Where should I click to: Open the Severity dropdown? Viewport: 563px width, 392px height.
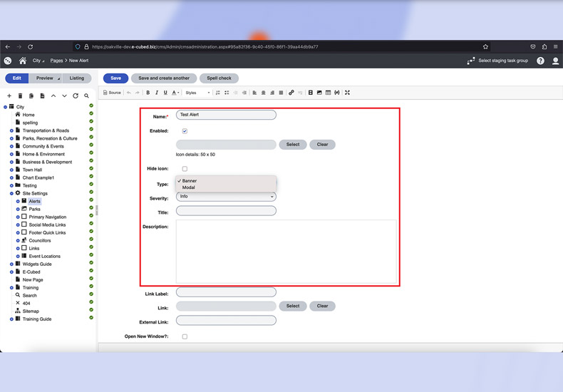225,197
